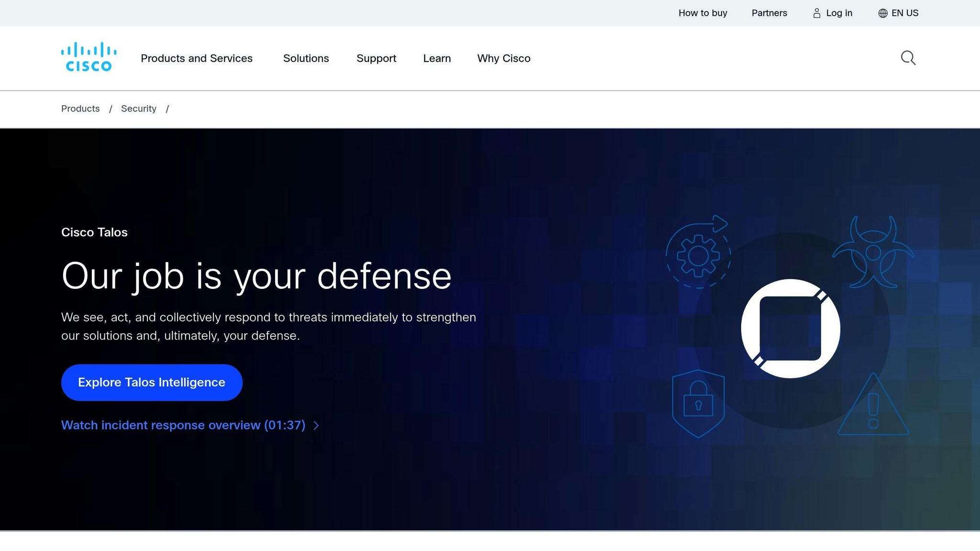Navigate to Partners
This screenshot has width=980, height=551.
(769, 13)
